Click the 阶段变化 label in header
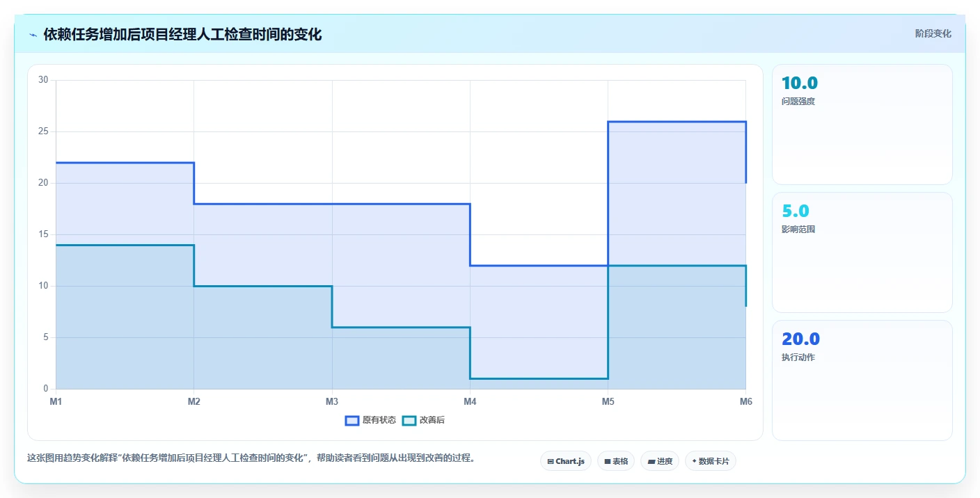Viewport: 980px width, 498px height. coord(933,34)
